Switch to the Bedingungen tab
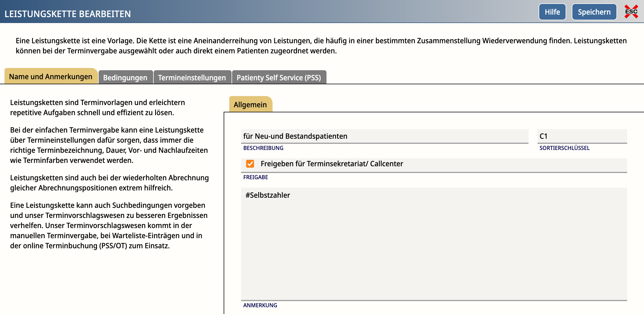The width and height of the screenshot is (644, 314). tap(125, 78)
